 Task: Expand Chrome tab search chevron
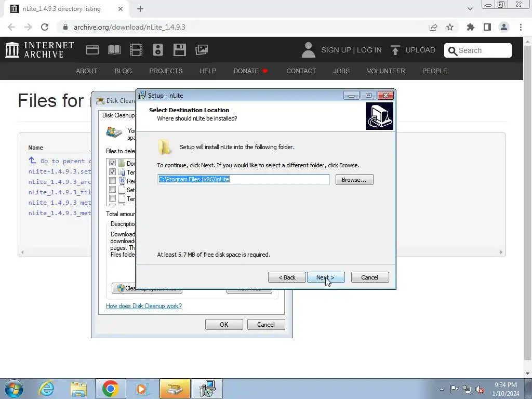pos(470,9)
